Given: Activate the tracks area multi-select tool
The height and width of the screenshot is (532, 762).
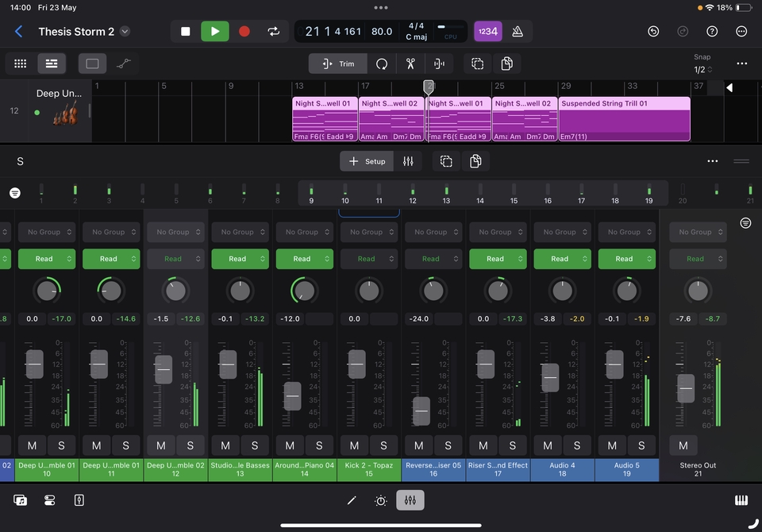Looking at the screenshot, I should (478, 64).
